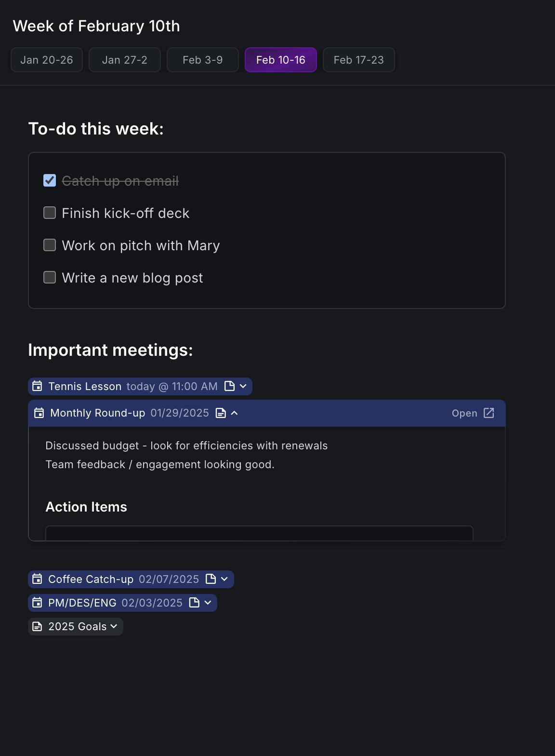Check the Finish kick-off deck task
Screen dimensions: 555x756
[50, 212]
